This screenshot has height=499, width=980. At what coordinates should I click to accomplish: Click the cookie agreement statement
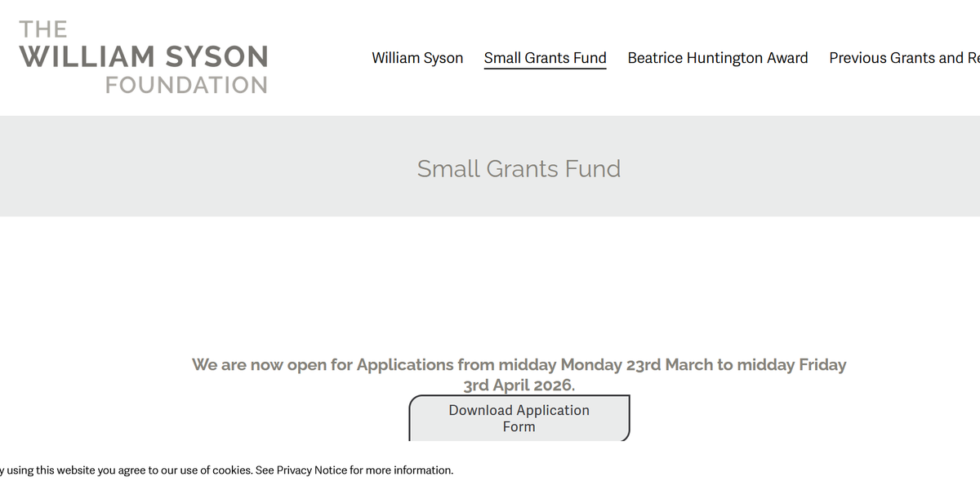tap(226, 470)
